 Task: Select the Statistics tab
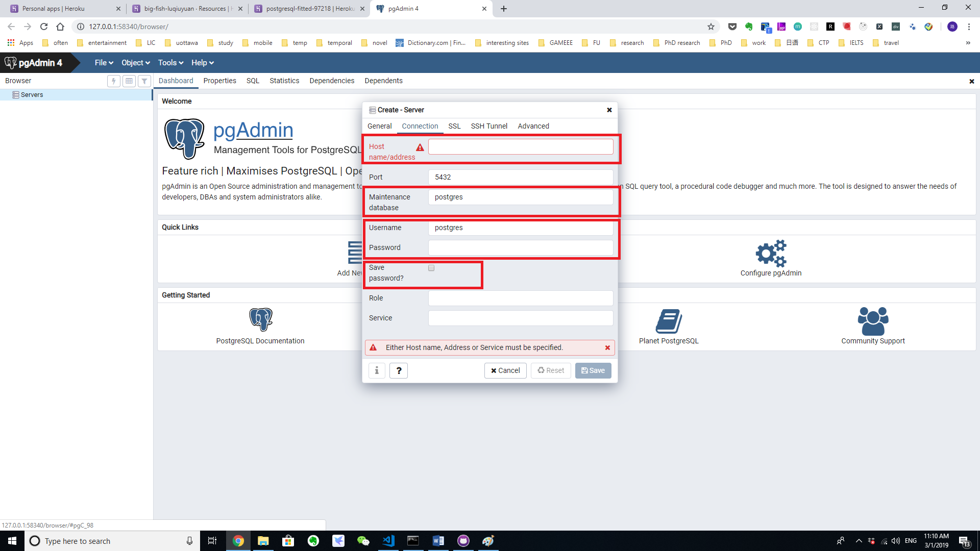click(284, 81)
